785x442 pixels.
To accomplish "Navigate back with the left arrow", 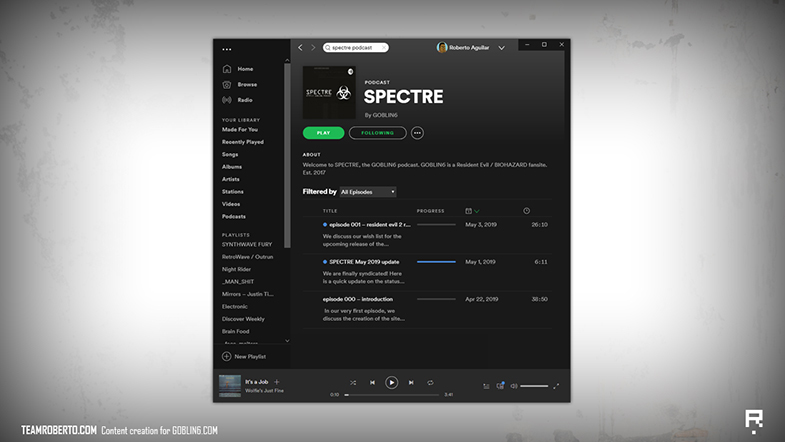I will [300, 48].
